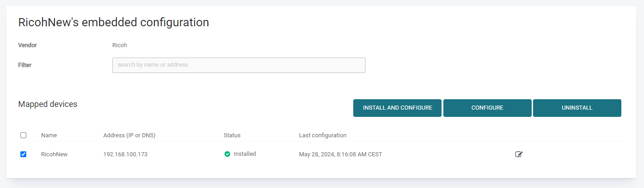Toggle the select-all devices checkbox
This screenshot has height=188, width=644.
coord(24,135)
